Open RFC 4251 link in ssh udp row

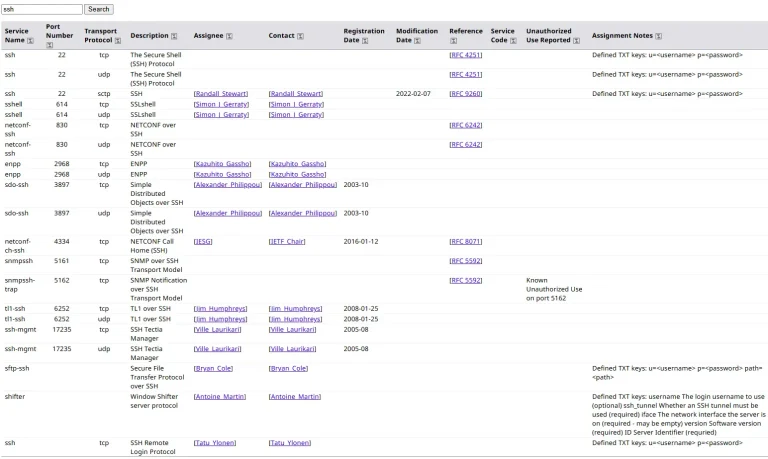466,74
